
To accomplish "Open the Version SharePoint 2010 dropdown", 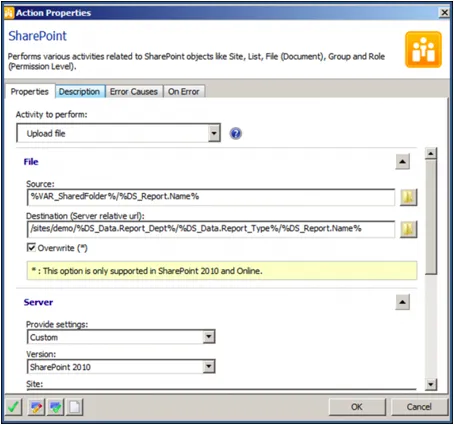I will tap(209, 367).
